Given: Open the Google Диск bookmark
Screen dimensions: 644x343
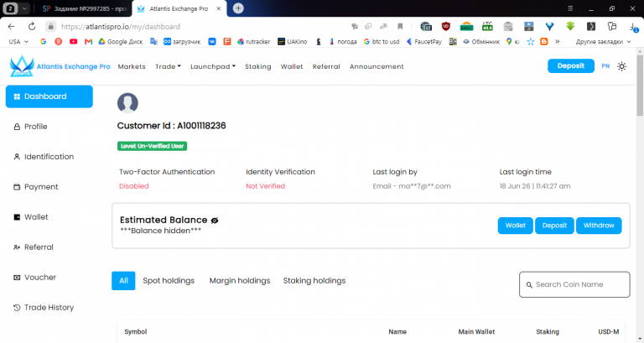Looking at the screenshot, I should click(x=121, y=41).
